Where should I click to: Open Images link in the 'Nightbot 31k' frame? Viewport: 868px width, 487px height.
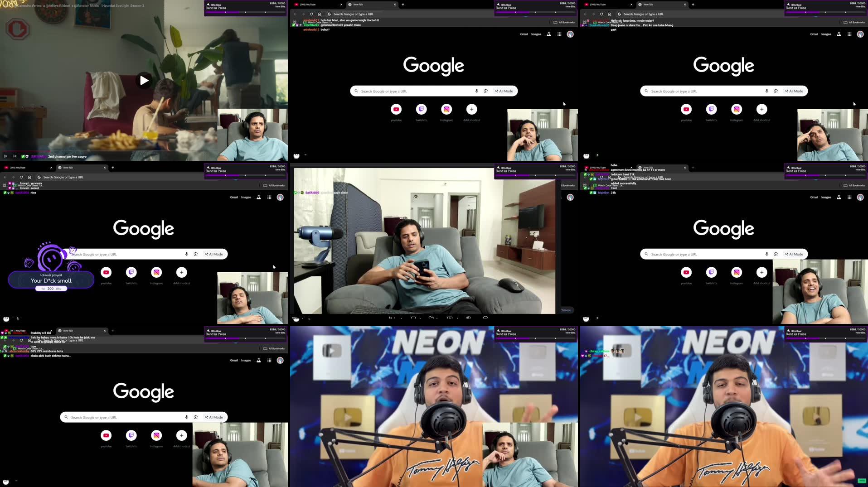tap(826, 197)
